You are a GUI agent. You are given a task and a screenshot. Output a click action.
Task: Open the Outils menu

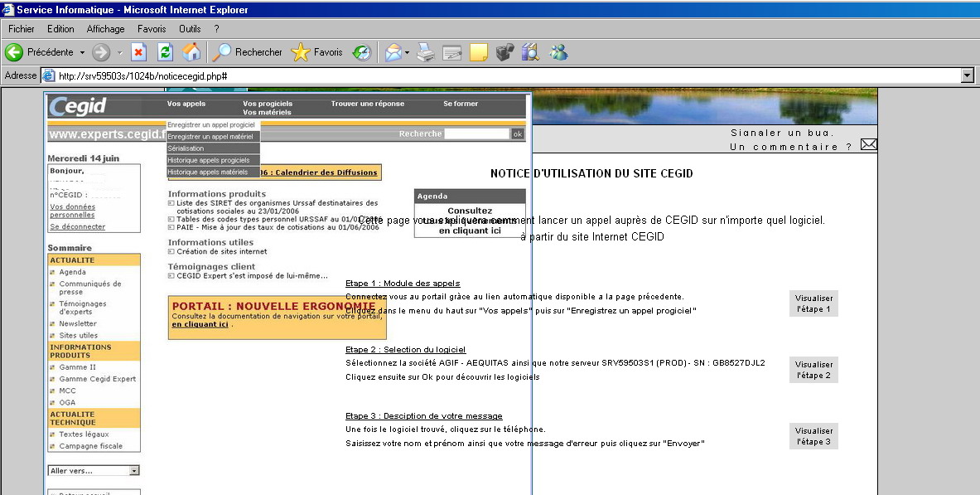click(190, 29)
